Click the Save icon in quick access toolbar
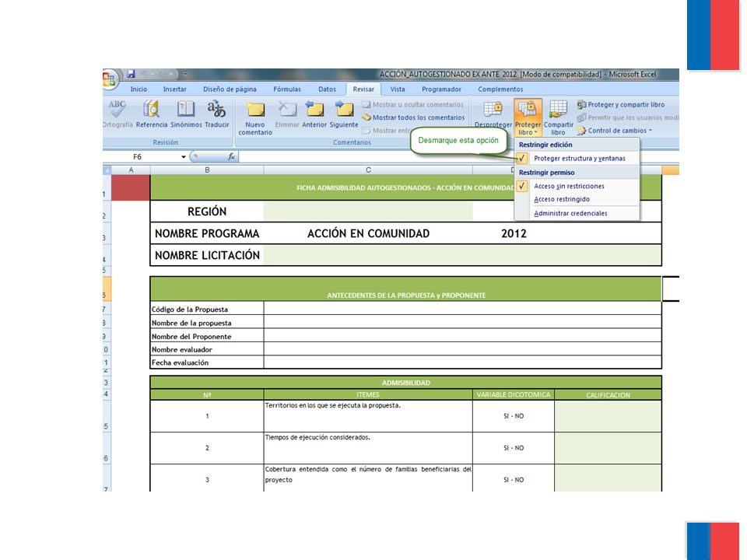 [x=131, y=74]
